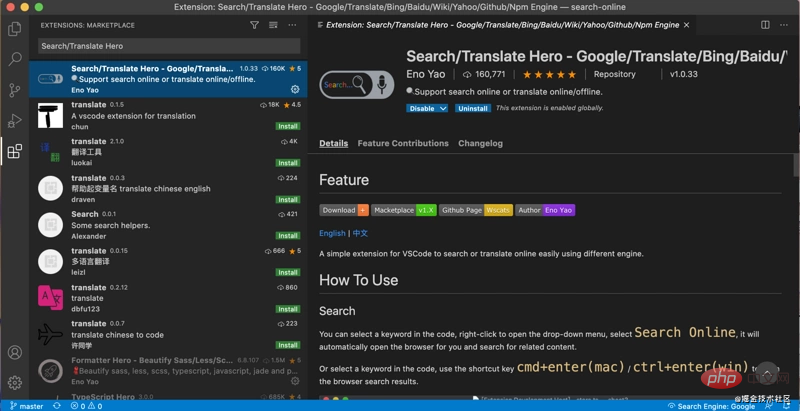Open the English readme link
800x411 pixels.
(332, 233)
